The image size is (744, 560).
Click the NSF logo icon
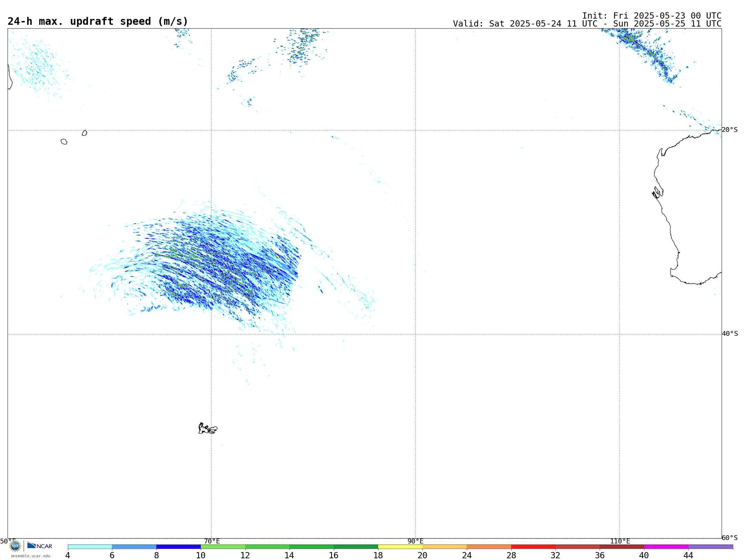pyautogui.click(x=15, y=546)
